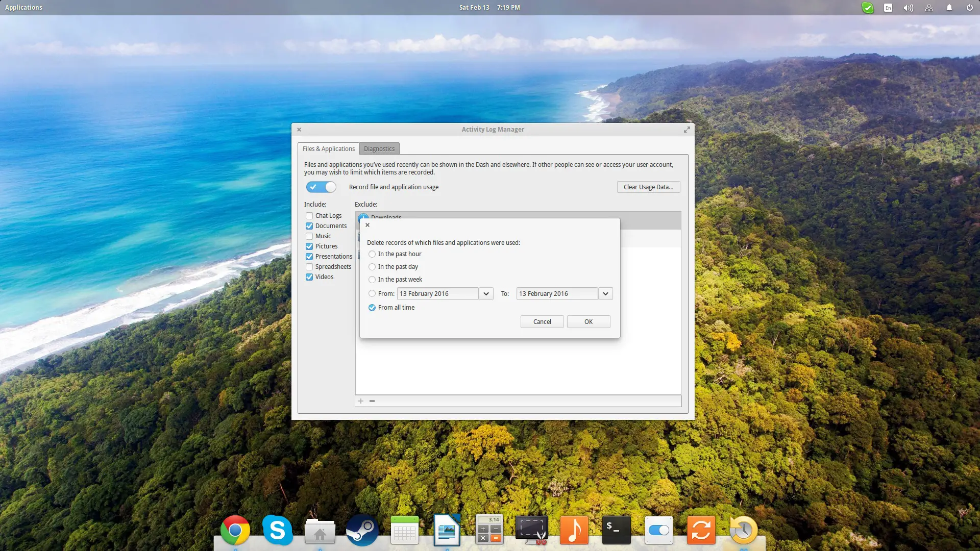
Task: Check the Spreadsheets checkbox
Action: tap(309, 267)
